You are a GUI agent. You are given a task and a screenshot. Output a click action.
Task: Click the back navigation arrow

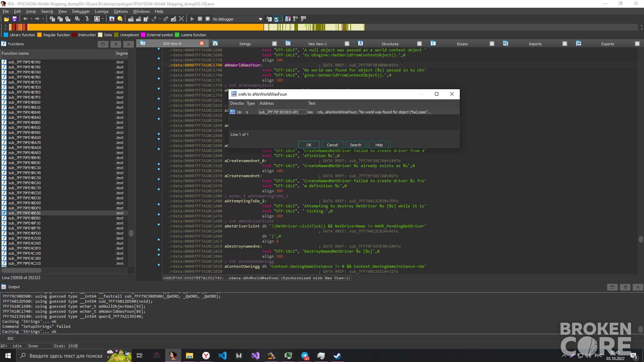(25, 19)
